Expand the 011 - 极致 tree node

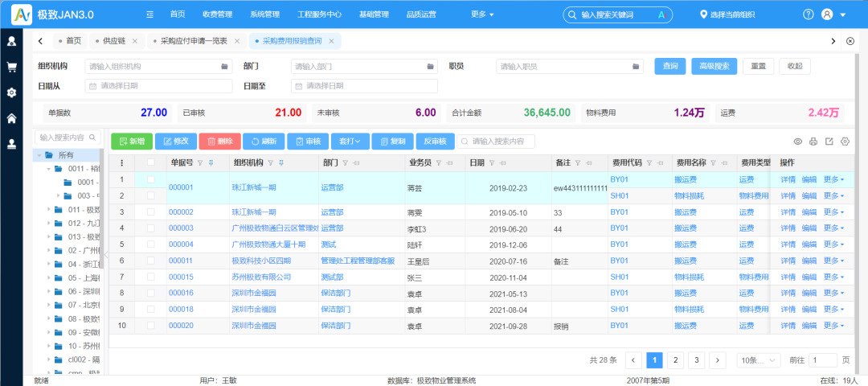tap(49, 209)
